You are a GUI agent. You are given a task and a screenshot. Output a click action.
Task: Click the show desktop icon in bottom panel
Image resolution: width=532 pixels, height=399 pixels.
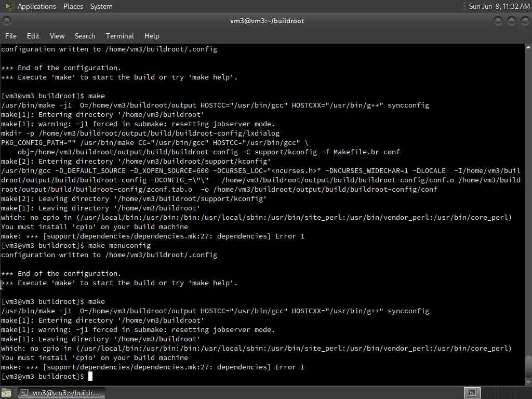click(6, 393)
